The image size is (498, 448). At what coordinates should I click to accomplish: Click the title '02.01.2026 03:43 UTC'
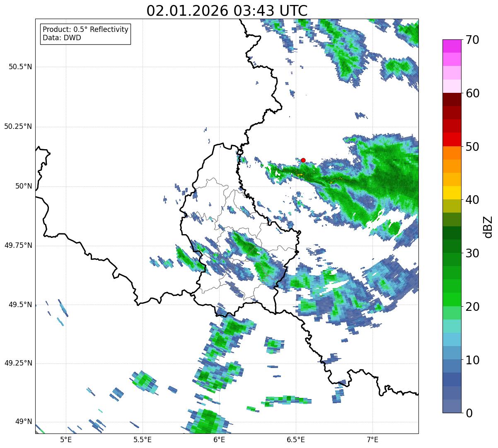tap(227, 11)
